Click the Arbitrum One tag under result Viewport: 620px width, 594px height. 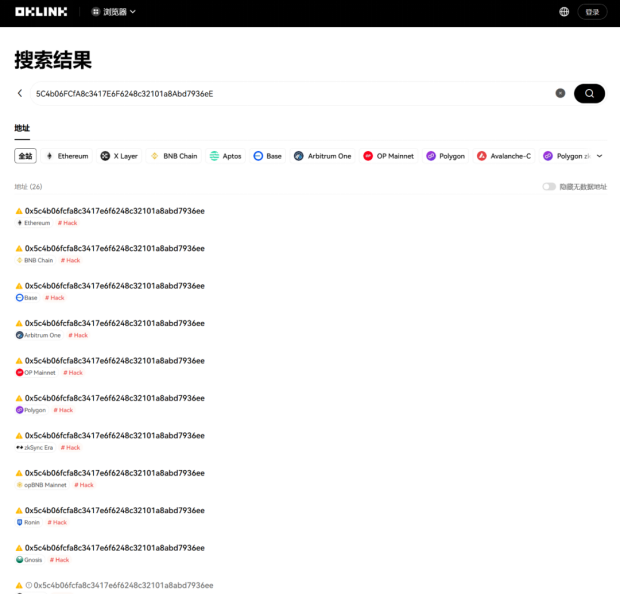(x=38, y=335)
